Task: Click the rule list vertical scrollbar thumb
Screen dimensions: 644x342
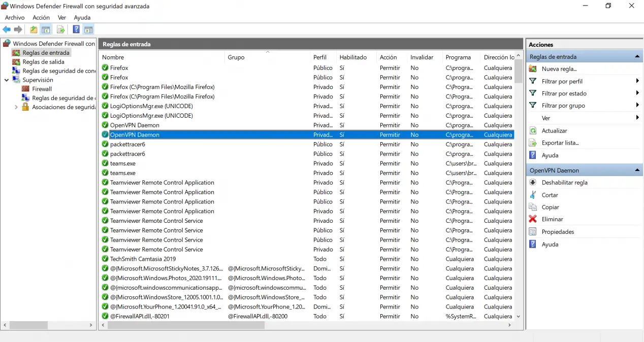Action: 518,71
